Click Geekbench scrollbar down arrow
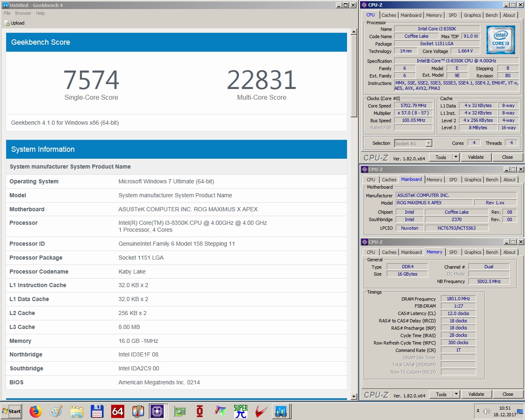Screen dimensions: 525x420 354,397
